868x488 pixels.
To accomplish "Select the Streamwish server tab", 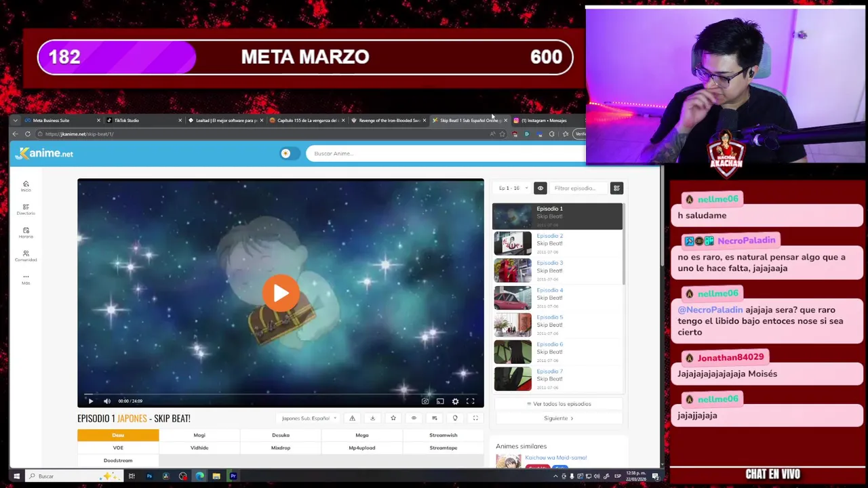I will pos(443,435).
